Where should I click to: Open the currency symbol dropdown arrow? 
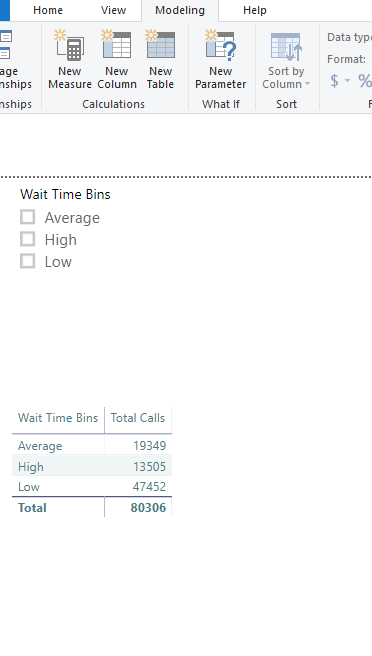click(347, 80)
